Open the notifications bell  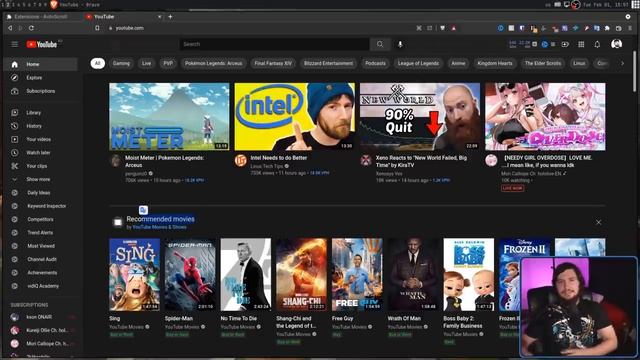point(597,44)
